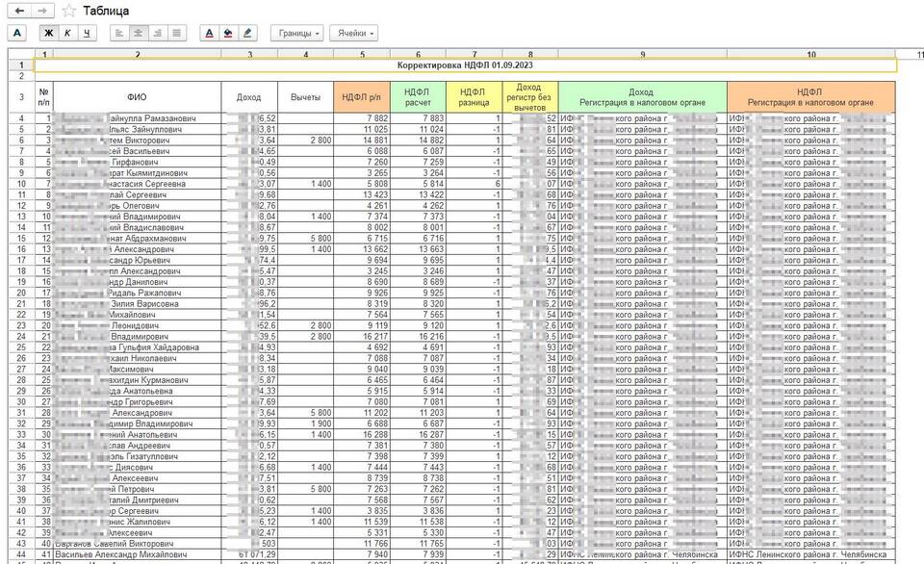The width and height of the screenshot is (924, 564).
Task: Open the Ячейки dropdown
Action: [353, 33]
